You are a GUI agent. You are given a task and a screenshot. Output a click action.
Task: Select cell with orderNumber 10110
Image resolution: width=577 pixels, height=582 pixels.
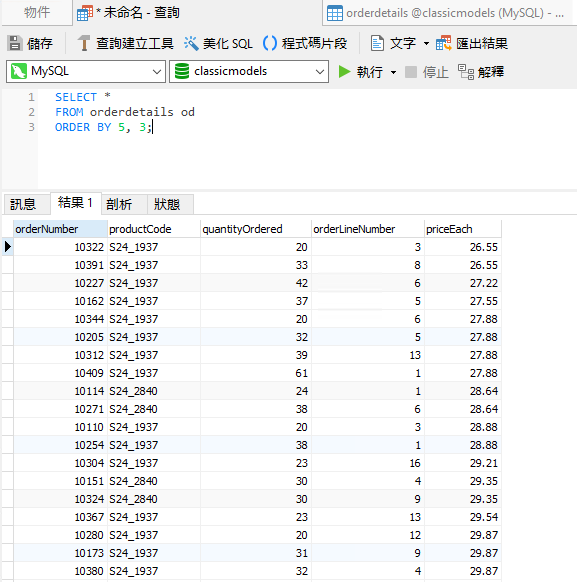point(60,427)
